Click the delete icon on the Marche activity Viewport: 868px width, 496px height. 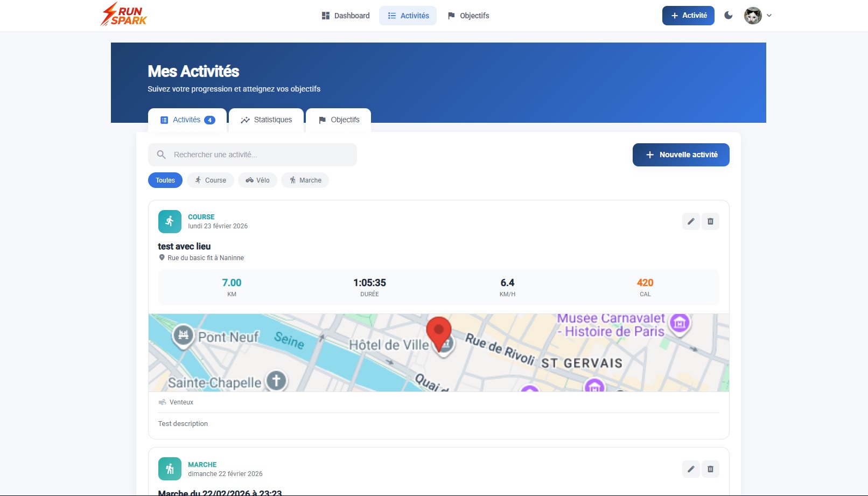710,469
